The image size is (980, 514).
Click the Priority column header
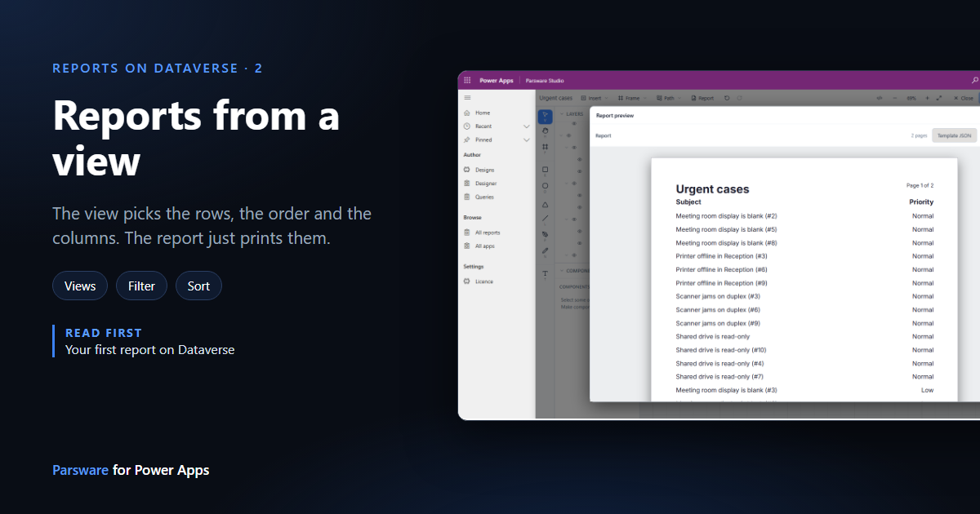[921, 202]
